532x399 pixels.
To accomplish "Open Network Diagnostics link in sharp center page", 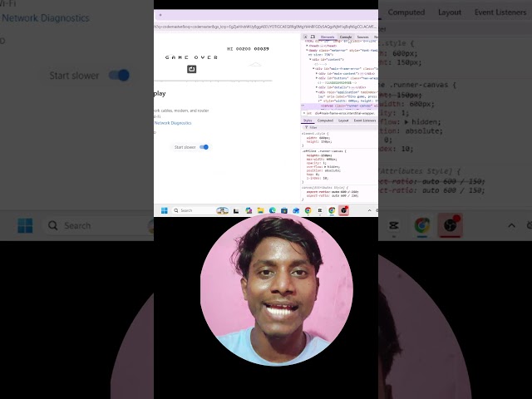I will coord(173,123).
